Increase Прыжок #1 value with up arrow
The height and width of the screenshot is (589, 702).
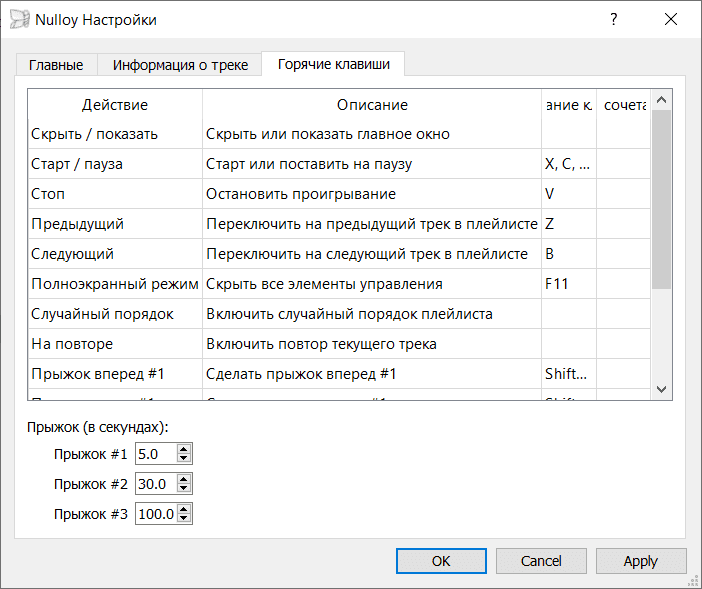point(183,449)
